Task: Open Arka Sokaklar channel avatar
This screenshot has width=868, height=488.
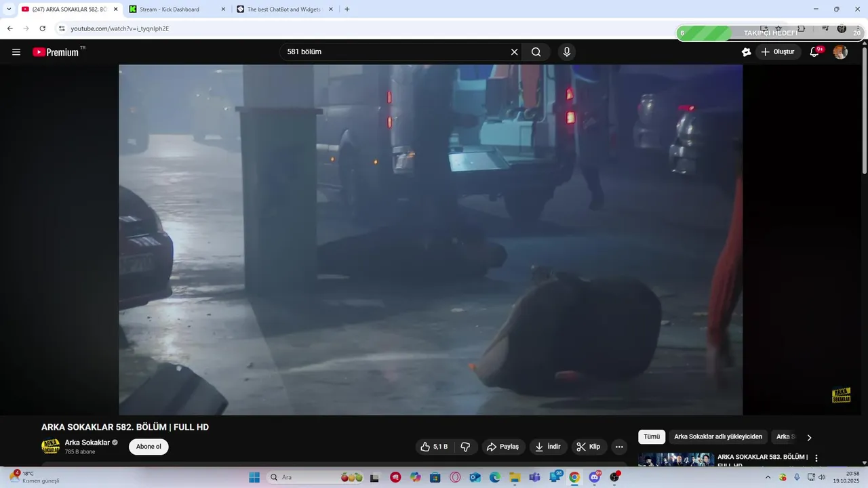Action: coord(50,447)
